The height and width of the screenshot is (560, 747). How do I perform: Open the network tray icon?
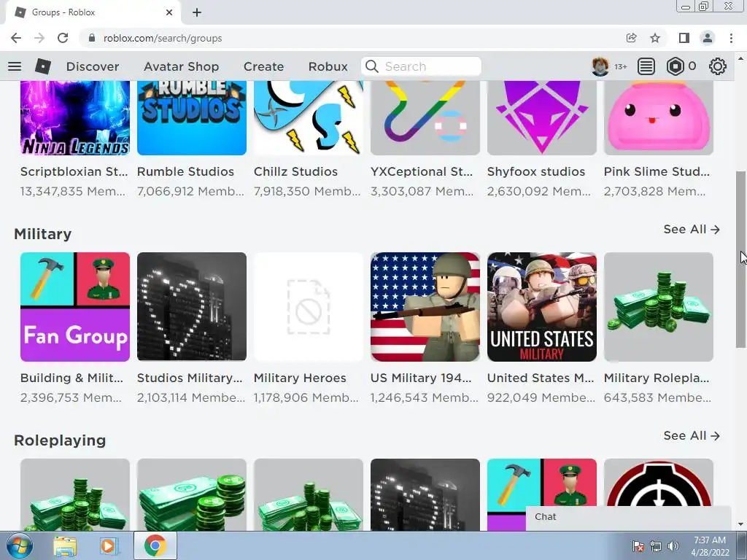pyautogui.click(x=656, y=546)
